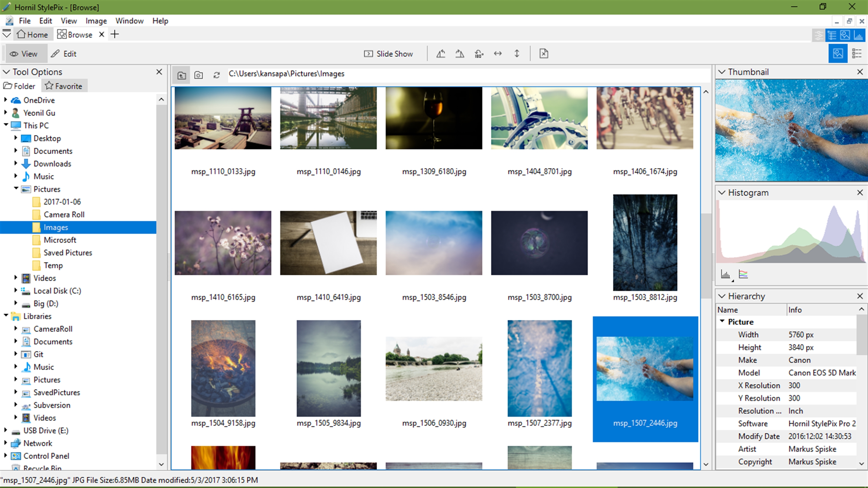The image size is (868, 488).
Task: Toggle the Histogram panel icon in tab bar
Action: pyautogui.click(x=858, y=35)
